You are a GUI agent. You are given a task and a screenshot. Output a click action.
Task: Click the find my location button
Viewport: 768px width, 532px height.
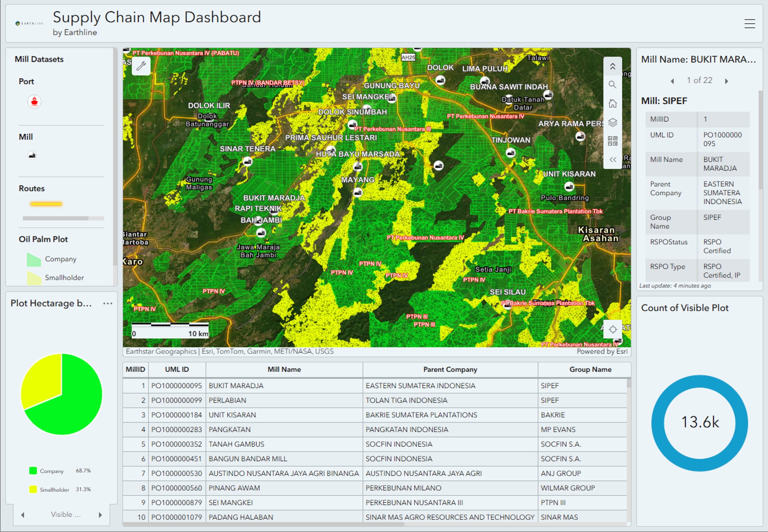point(613,329)
